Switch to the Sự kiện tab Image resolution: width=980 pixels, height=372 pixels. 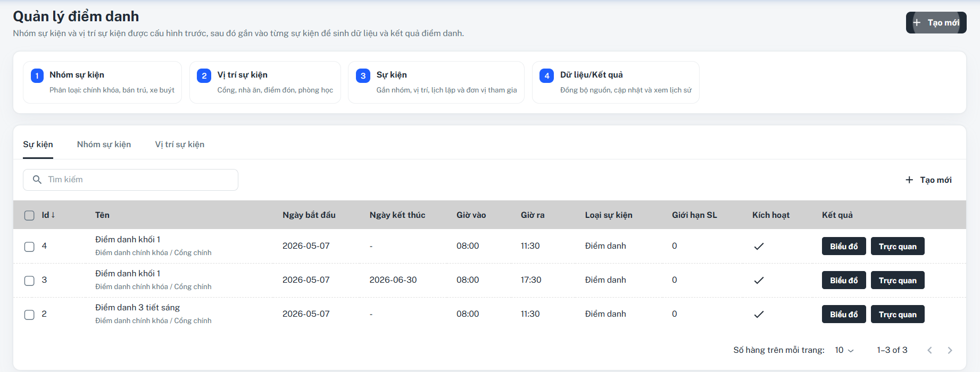coord(38,145)
